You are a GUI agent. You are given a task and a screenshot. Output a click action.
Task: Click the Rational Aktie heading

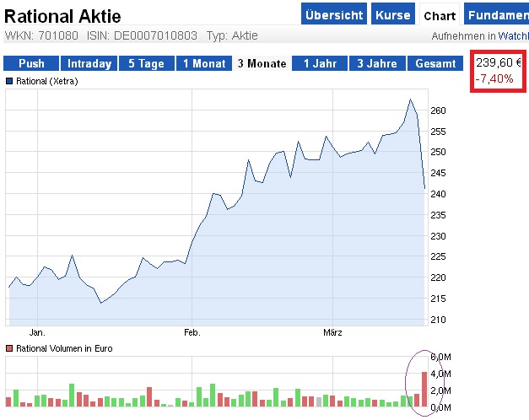(63, 15)
